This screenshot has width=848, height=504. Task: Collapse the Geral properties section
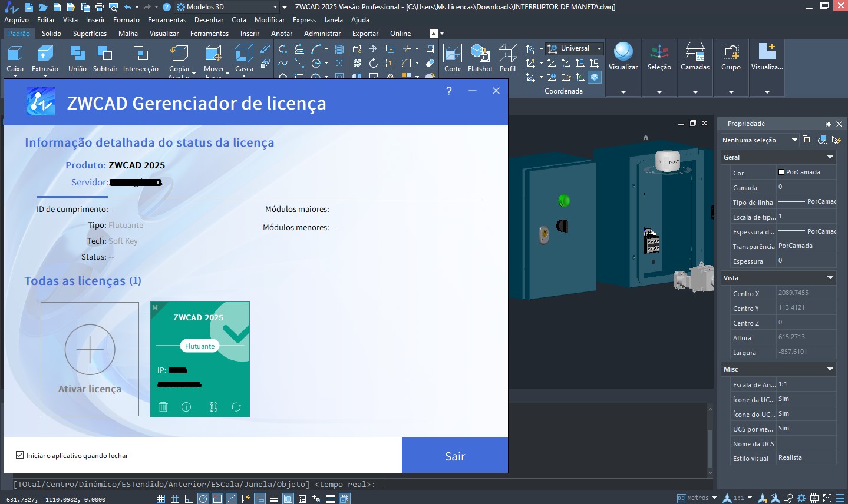click(830, 157)
